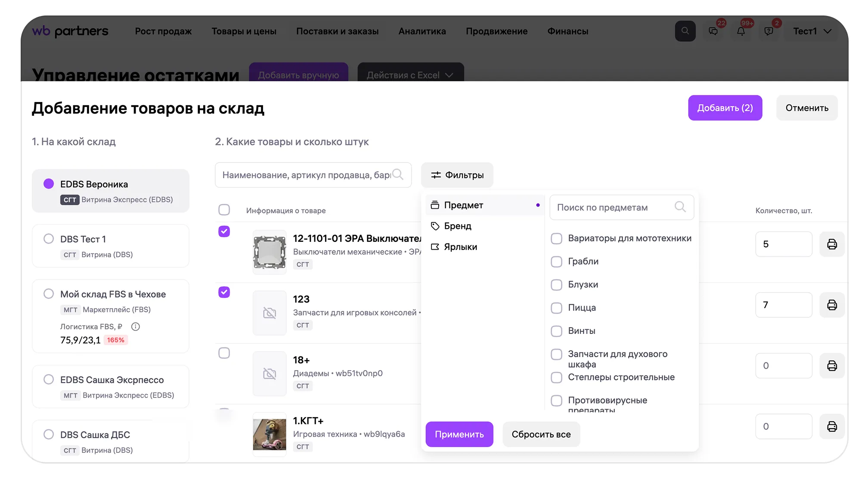Screen dimensions: 868x479
Task: Open the Действия с Excel dropdown
Action: tap(410, 75)
